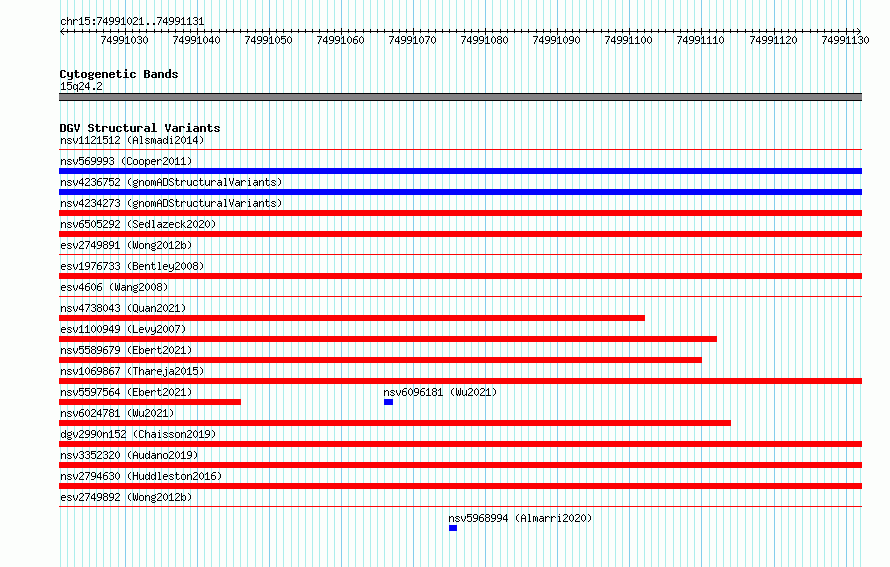Click ruler position 74991130
890x567 pixels.
point(846,40)
